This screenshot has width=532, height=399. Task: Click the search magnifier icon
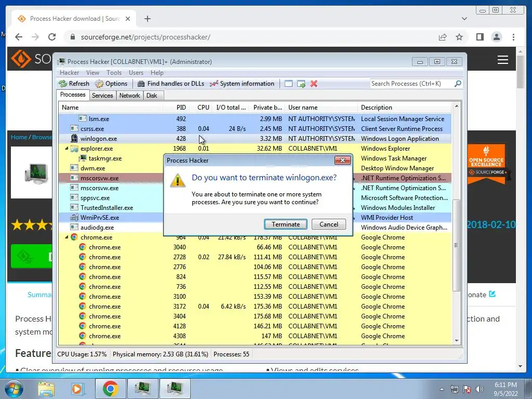[458, 84]
